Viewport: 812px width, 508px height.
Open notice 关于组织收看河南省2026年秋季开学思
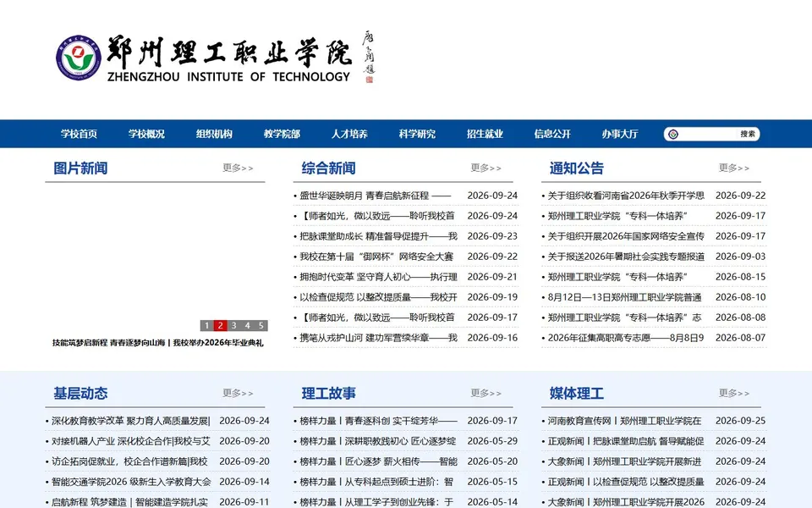[x=626, y=196]
